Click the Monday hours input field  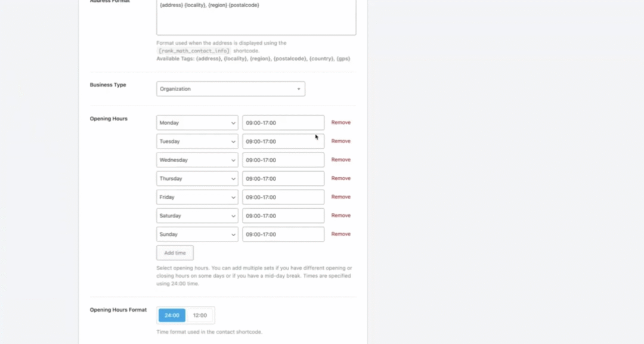tap(283, 123)
